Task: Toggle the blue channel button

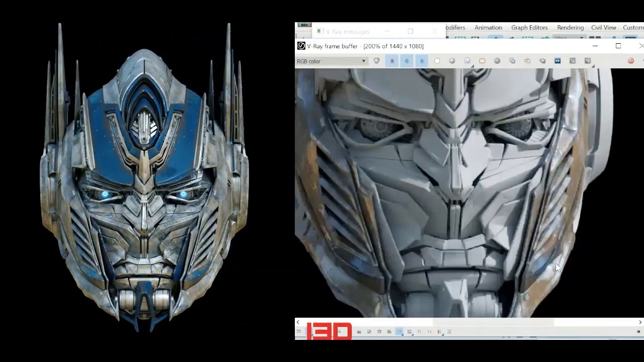Action: tap(422, 61)
